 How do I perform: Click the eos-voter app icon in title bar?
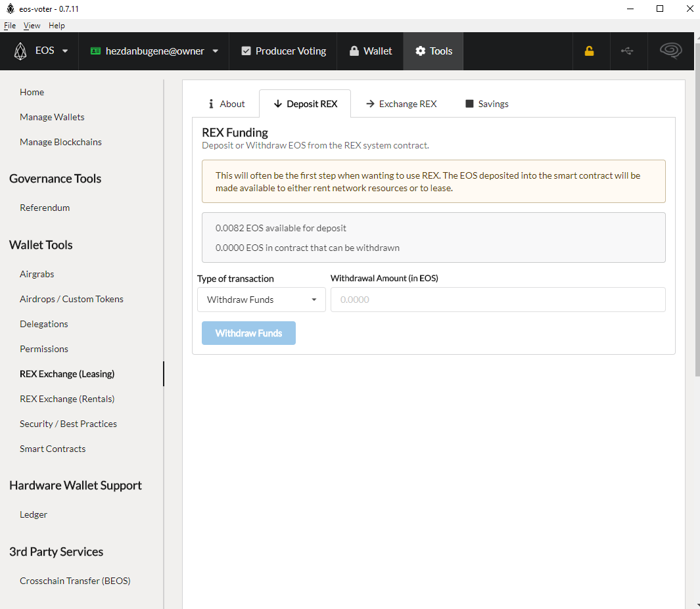(x=11, y=9)
